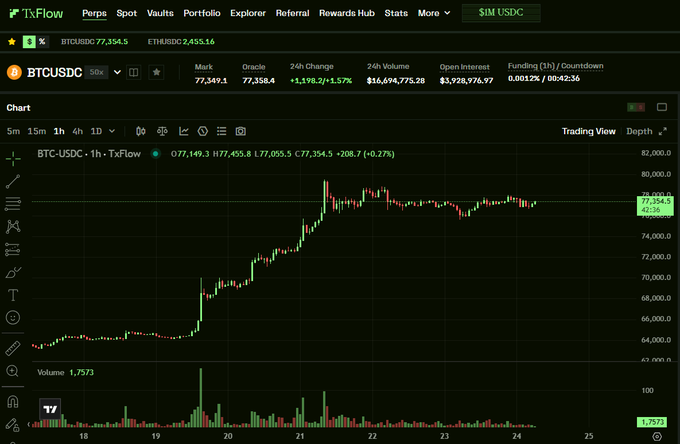Open the Explorer page
680x444 pixels.
[248, 13]
